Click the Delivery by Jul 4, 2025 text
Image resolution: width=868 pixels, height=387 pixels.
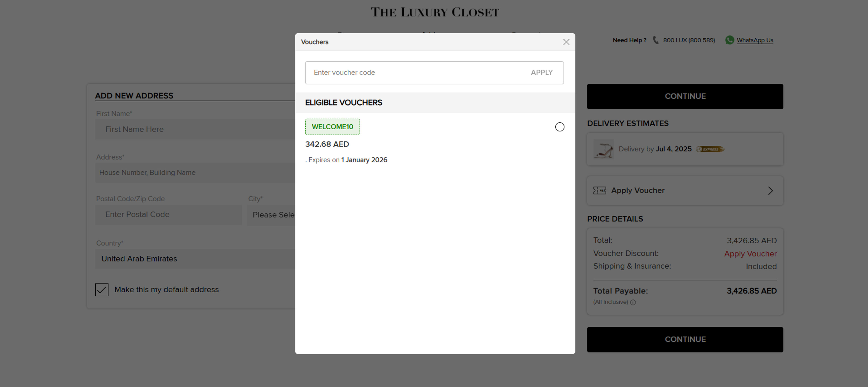click(655, 149)
